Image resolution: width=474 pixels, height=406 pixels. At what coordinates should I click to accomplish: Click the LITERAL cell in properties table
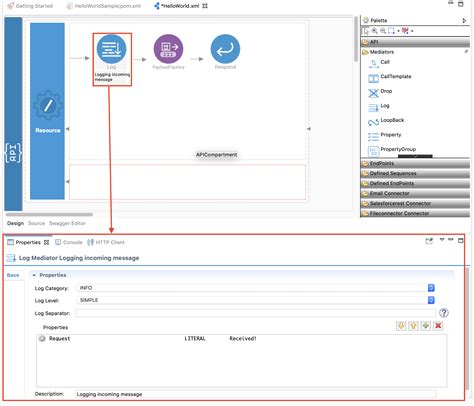coord(195,339)
